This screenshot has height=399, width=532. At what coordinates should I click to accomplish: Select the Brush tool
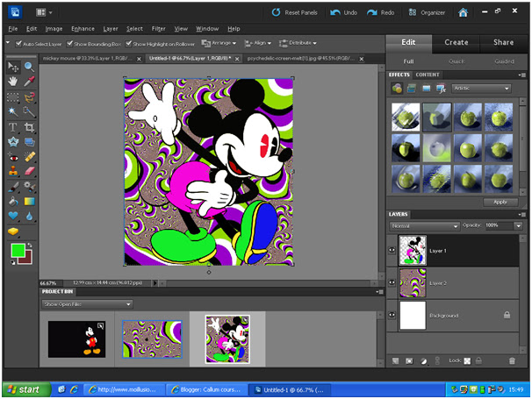coord(13,187)
